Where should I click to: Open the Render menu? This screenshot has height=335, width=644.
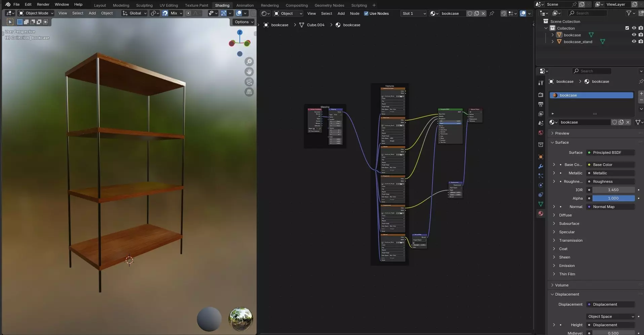(43, 4)
